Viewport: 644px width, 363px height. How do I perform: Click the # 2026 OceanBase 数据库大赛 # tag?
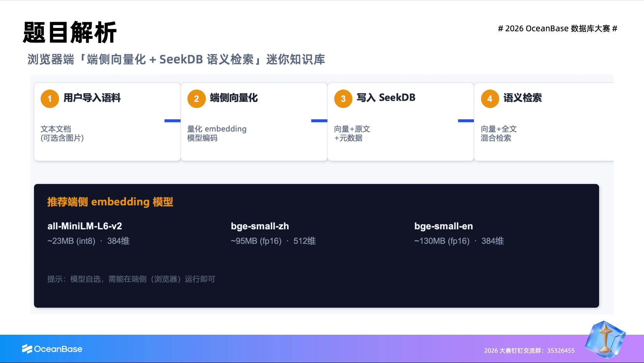(x=558, y=29)
